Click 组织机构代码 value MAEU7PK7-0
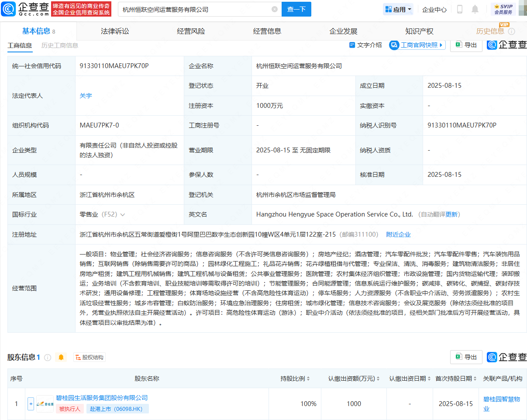The width and height of the screenshot is (527, 420). pyautogui.click(x=100, y=125)
